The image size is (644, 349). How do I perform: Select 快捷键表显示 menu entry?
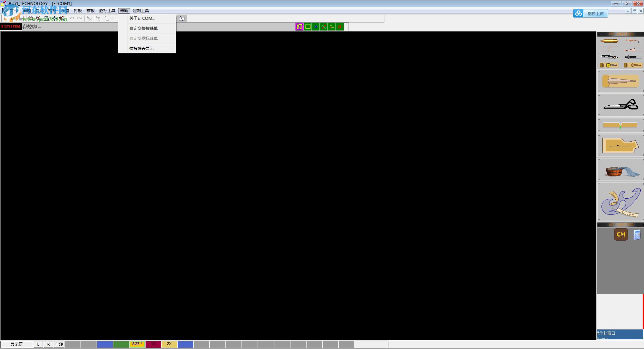click(147, 49)
